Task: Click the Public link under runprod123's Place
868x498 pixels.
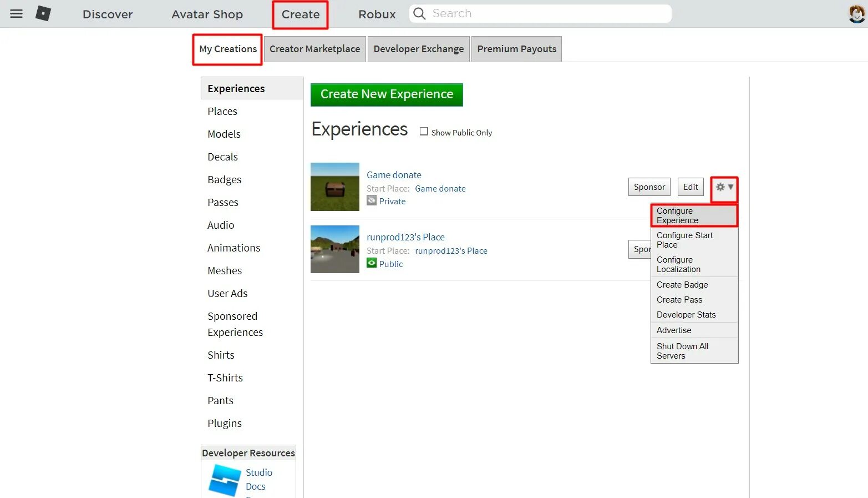Action: (x=391, y=264)
